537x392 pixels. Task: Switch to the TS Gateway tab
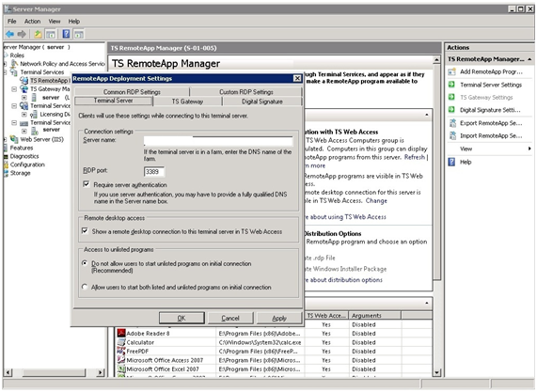click(x=187, y=102)
